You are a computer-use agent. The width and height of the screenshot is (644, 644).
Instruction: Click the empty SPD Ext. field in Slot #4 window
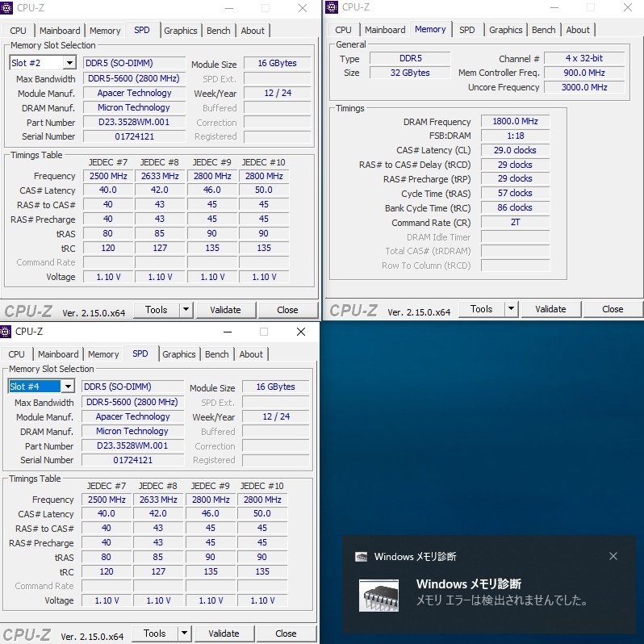tap(275, 402)
